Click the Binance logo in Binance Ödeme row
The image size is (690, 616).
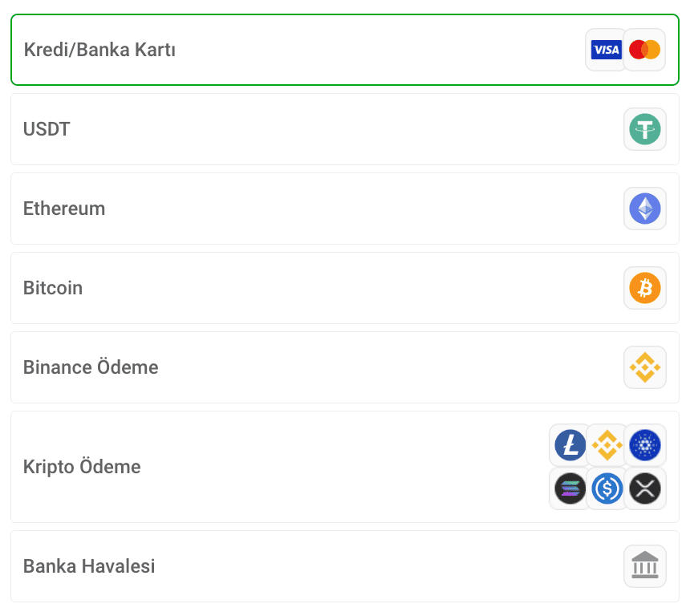pyautogui.click(x=645, y=367)
